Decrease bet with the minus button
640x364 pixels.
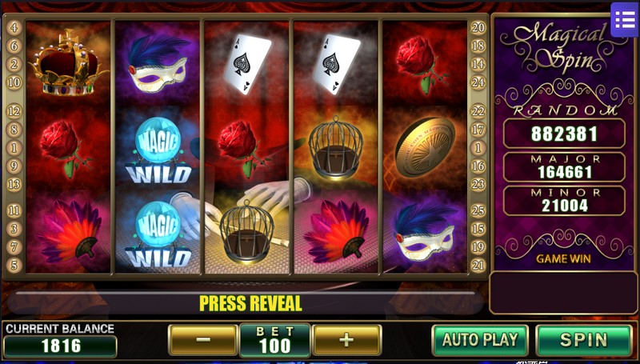(x=203, y=340)
